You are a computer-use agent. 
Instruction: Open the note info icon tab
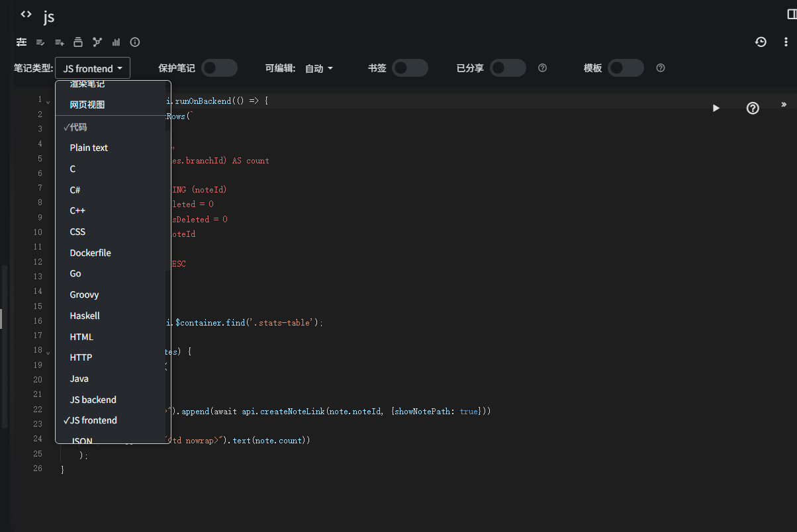coord(135,42)
